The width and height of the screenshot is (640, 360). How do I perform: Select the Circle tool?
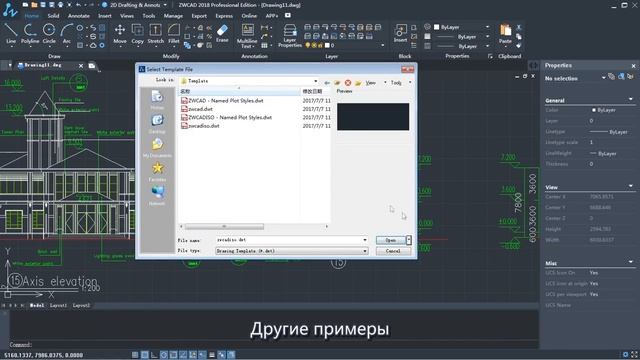pyautogui.click(x=49, y=33)
